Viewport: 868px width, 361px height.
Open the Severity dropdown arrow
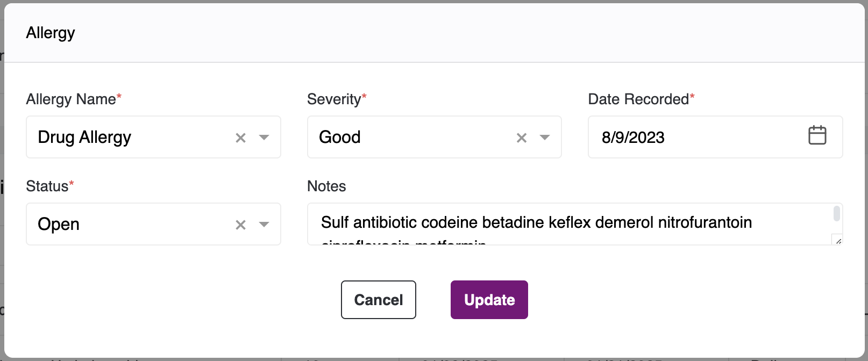(545, 138)
